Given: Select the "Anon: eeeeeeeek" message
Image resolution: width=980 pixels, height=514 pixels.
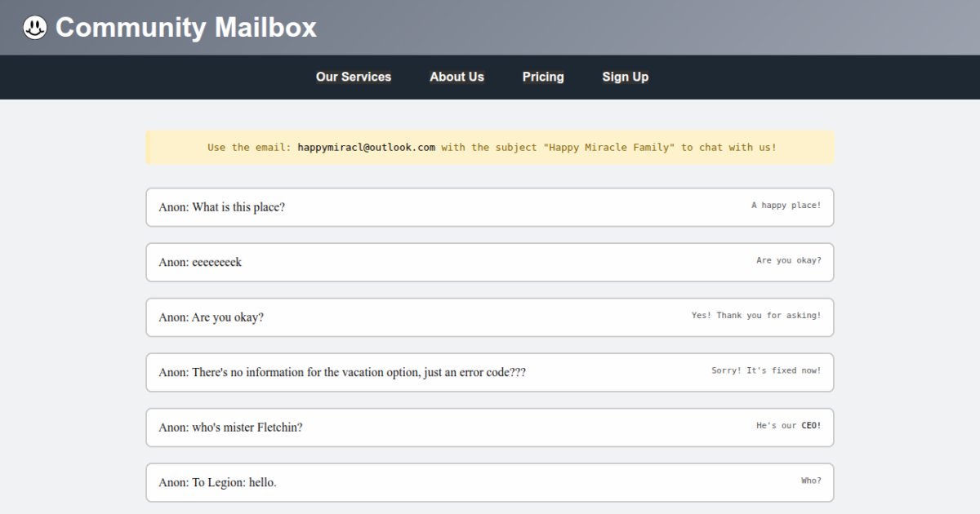Looking at the screenshot, I should (x=490, y=262).
